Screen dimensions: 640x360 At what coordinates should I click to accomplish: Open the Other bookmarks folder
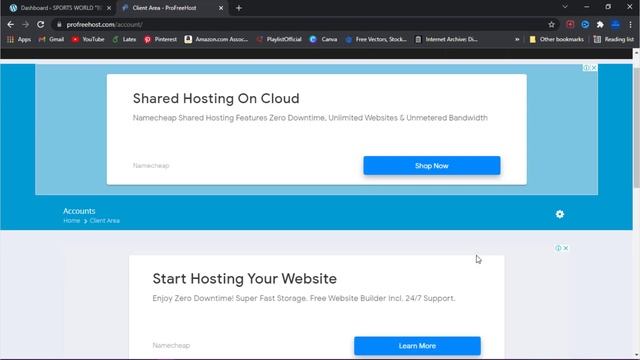point(556,39)
